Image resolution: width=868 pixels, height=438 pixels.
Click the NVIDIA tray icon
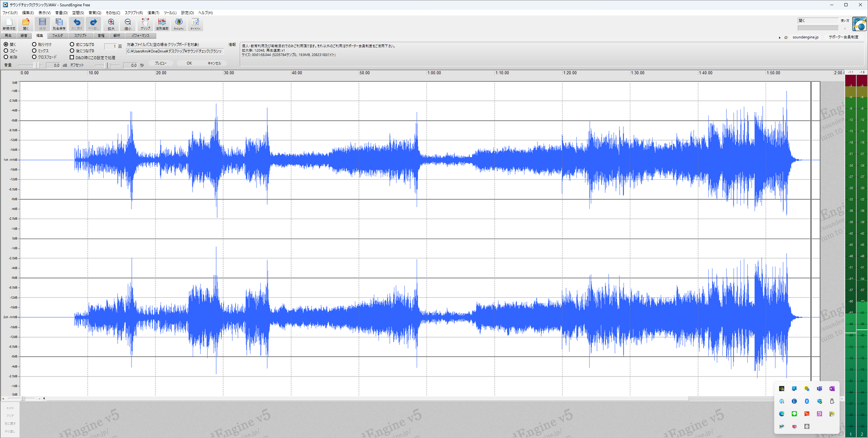(781, 389)
